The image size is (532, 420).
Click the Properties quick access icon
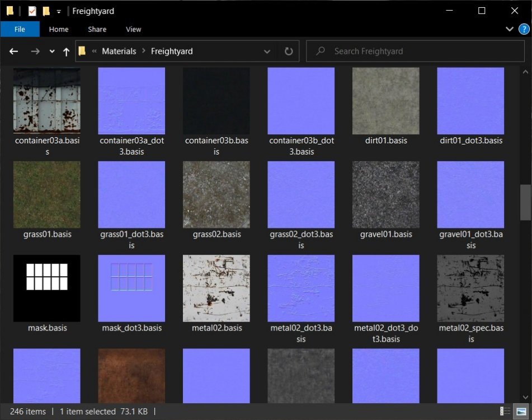pyautogui.click(x=32, y=11)
